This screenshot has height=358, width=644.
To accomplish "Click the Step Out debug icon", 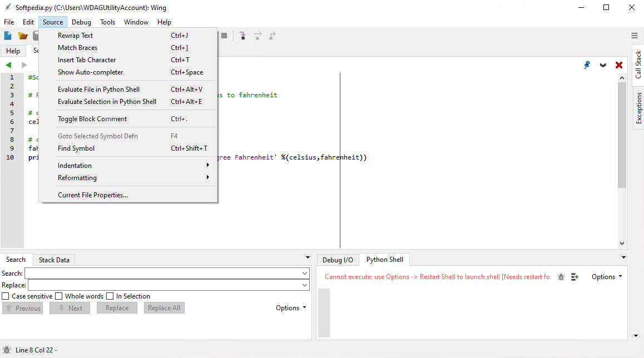I will click(272, 36).
